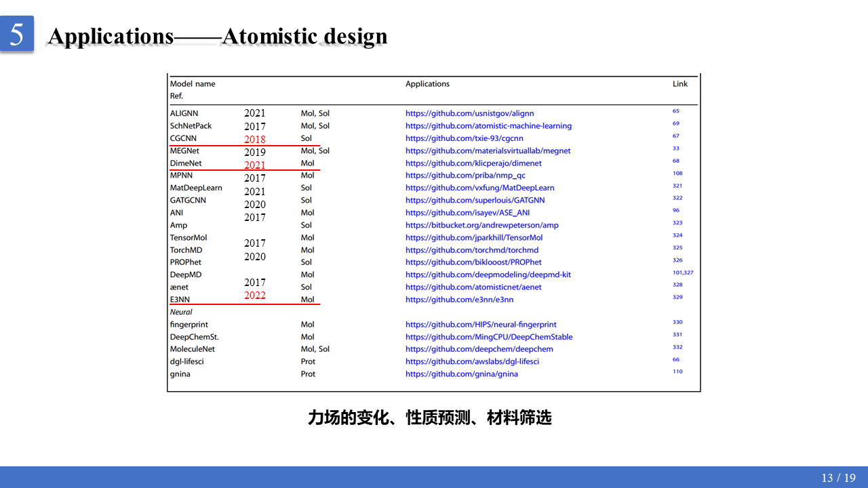Open the MEGNet materialsvirtuallab link

point(488,150)
